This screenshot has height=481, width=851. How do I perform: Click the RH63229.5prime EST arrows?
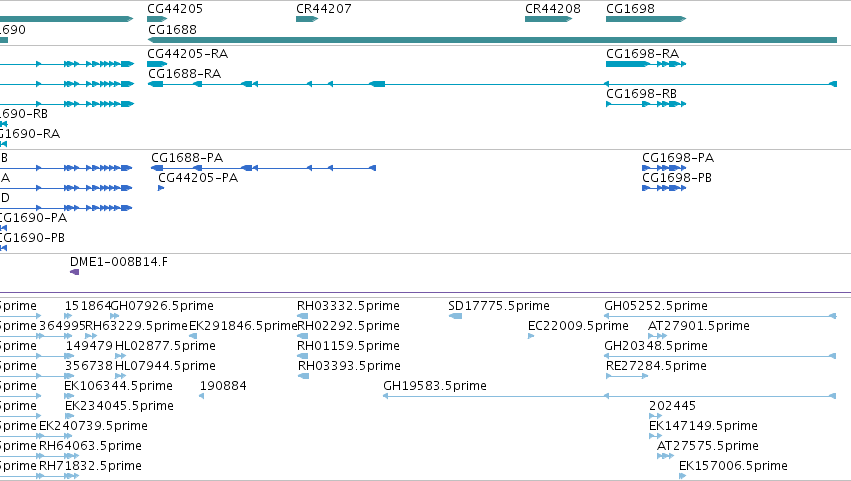click(91, 336)
